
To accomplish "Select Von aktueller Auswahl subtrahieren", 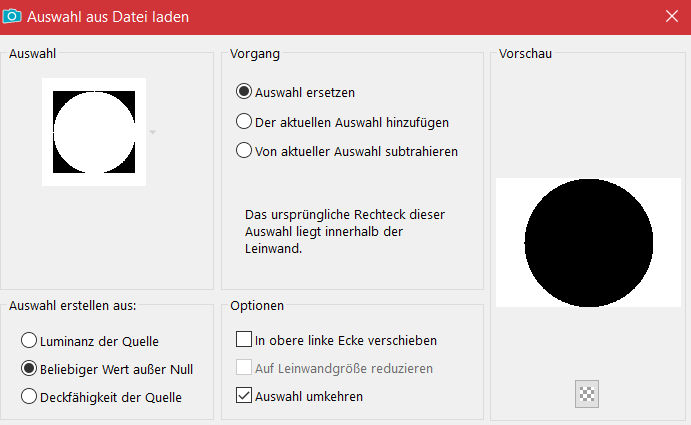I will [243, 152].
